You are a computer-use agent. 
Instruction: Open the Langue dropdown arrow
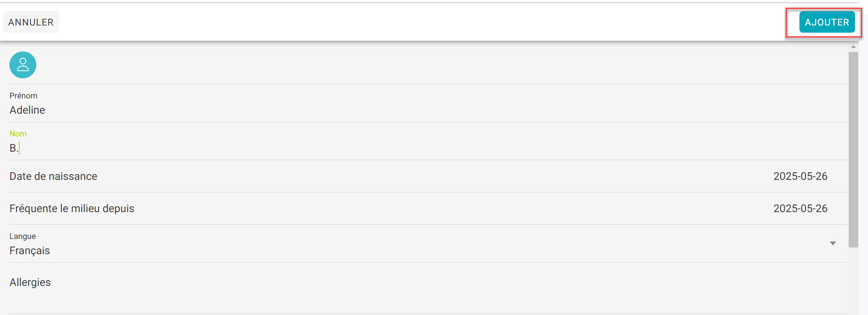[x=833, y=243]
